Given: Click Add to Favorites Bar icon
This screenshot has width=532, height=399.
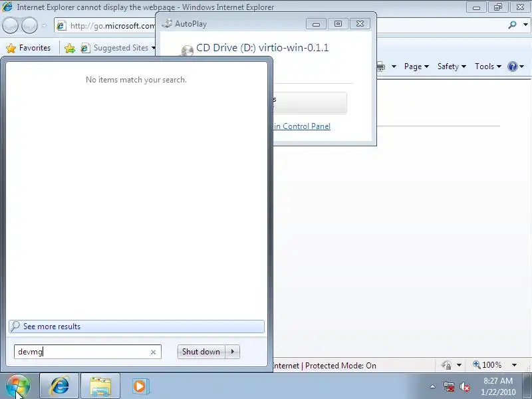Looking at the screenshot, I should pyautogui.click(x=70, y=48).
